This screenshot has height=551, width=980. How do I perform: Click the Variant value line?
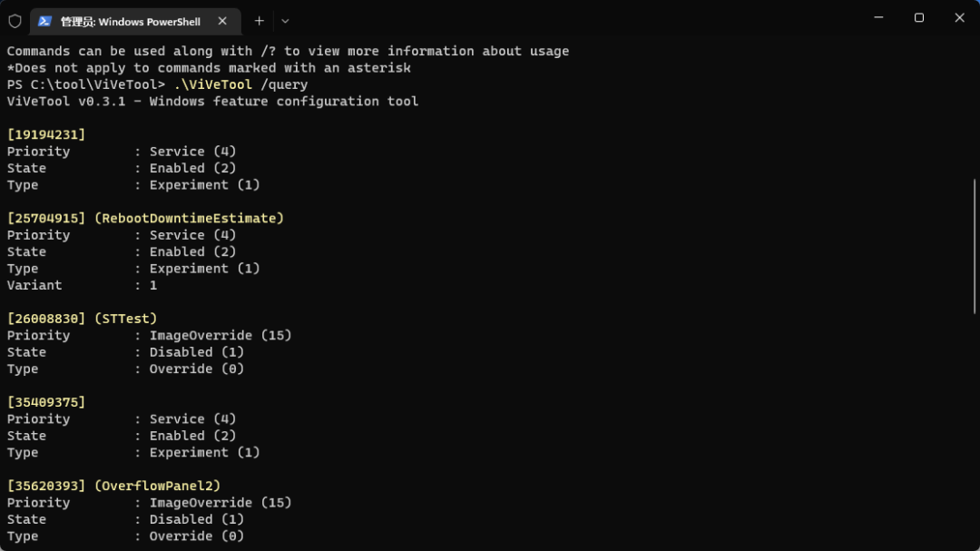point(82,285)
